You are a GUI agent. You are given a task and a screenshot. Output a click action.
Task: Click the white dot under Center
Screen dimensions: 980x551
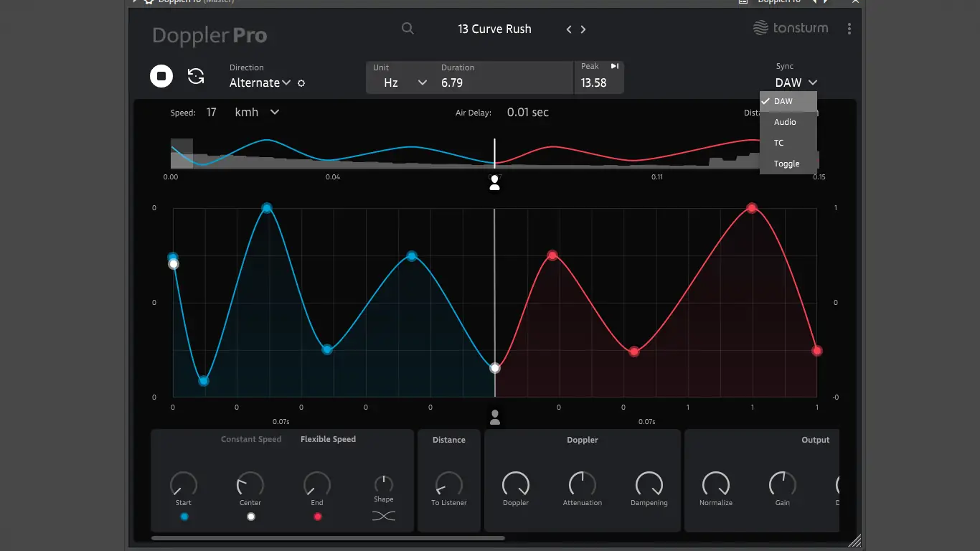tap(250, 517)
